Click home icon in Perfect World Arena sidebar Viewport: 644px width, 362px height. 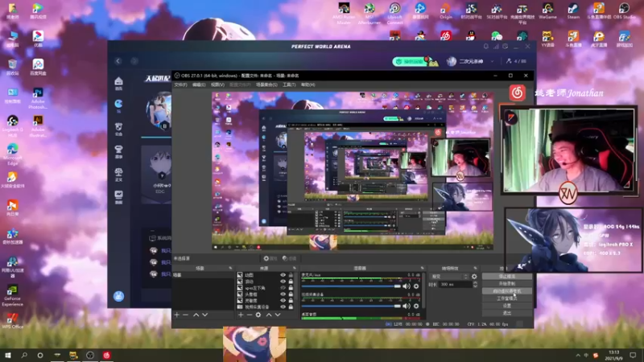coord(118,84)
